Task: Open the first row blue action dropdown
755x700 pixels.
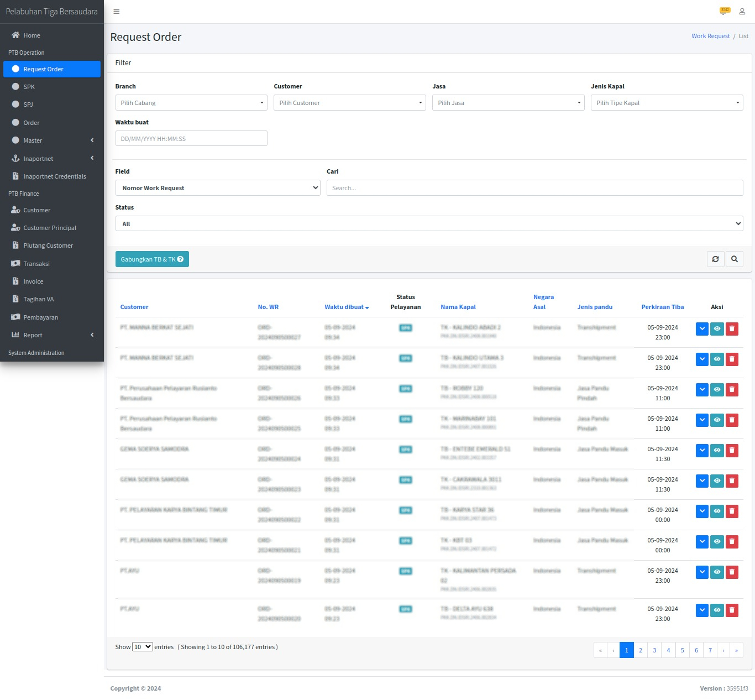Action: click(702, 328)
